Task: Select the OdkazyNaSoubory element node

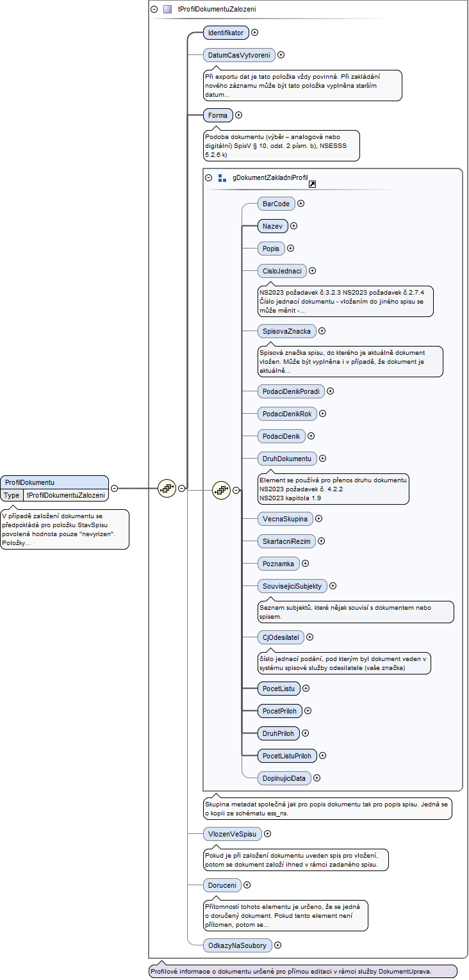Action: pyautogui.click(x=237, y=945)
